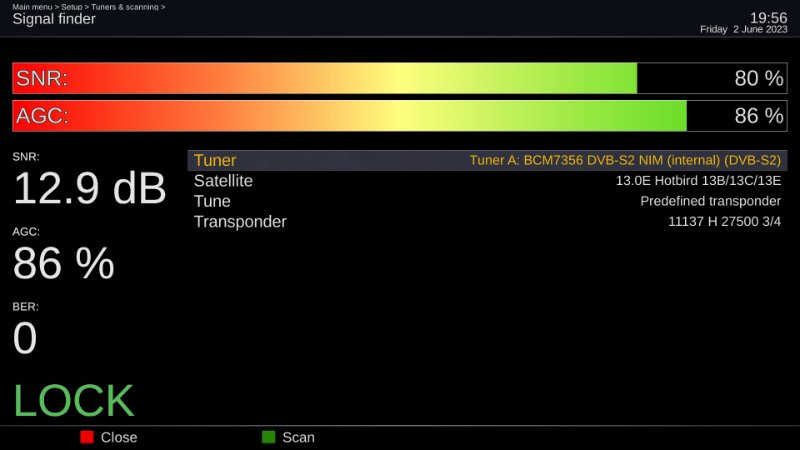This screenshot has width=800, height=450.
Task: Click the Main menu breadcrumb path
Action: [89, 7]
